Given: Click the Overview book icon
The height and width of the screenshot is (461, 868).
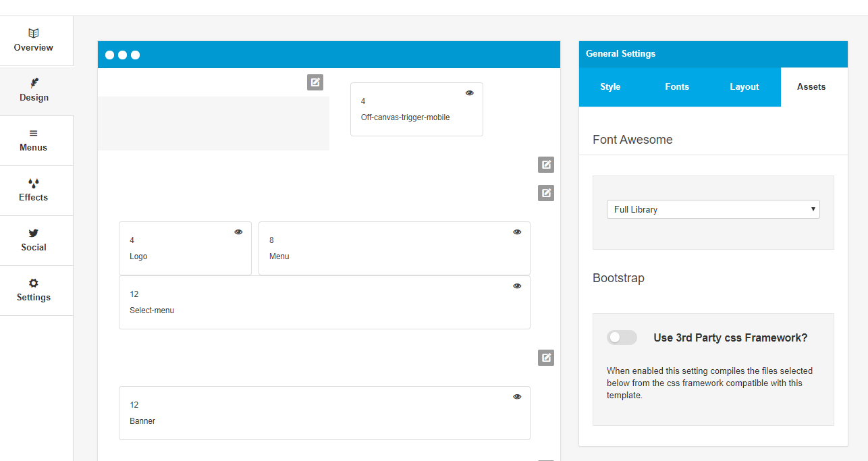Looking at the screenshot, I should (x=34, y=32).
